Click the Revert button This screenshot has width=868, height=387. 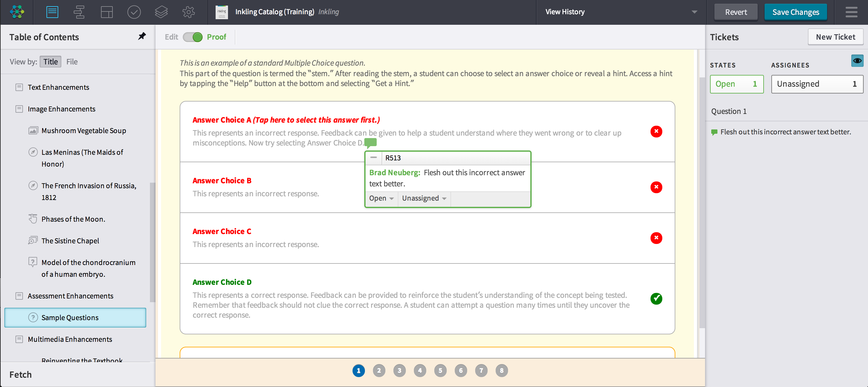pyautogui.click(x=736, y=12)
